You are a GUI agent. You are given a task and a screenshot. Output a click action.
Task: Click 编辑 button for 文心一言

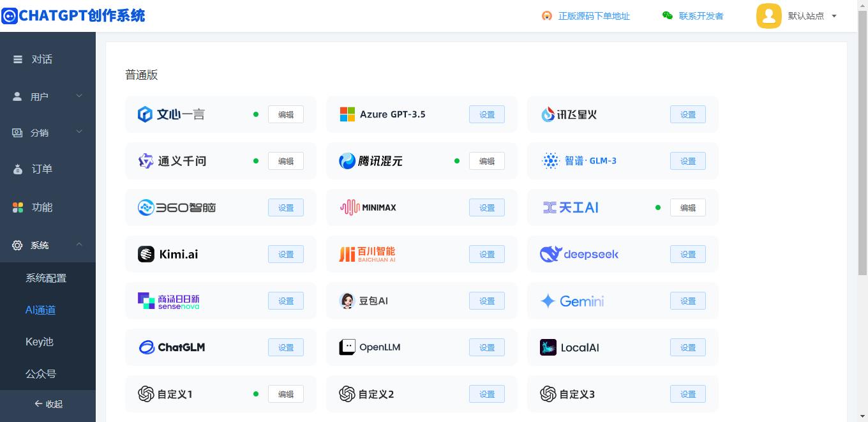pyautogui.click(x=286, y=115)
